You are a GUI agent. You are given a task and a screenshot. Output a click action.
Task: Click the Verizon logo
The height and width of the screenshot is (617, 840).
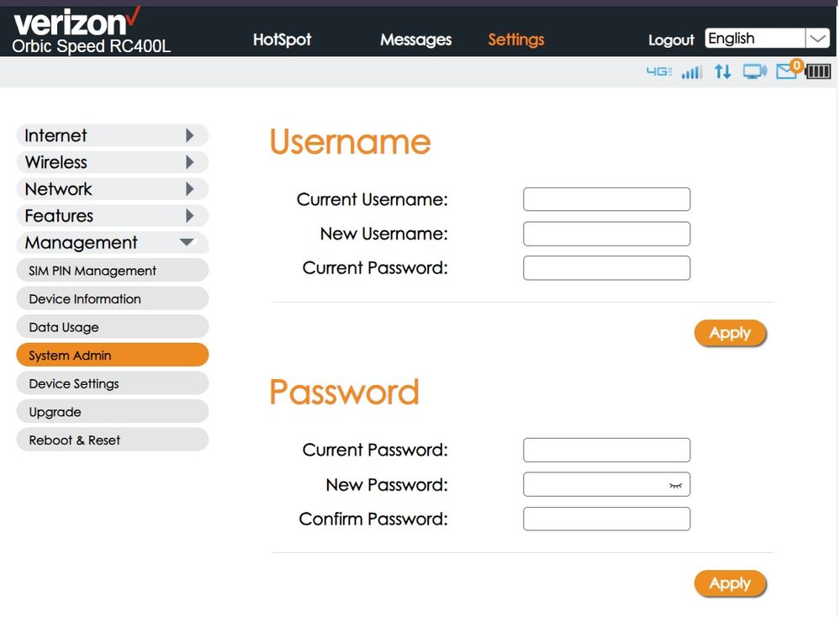point(77,22)
